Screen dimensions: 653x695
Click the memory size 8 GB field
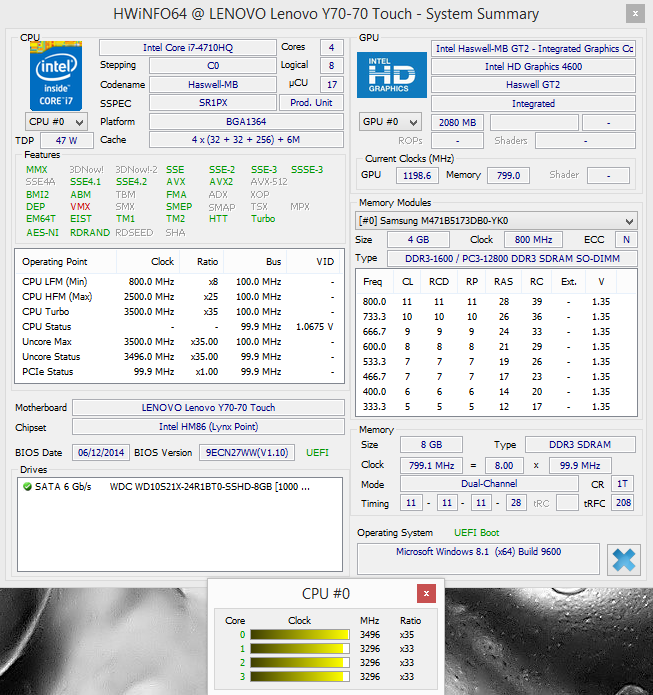coord(431,445)
